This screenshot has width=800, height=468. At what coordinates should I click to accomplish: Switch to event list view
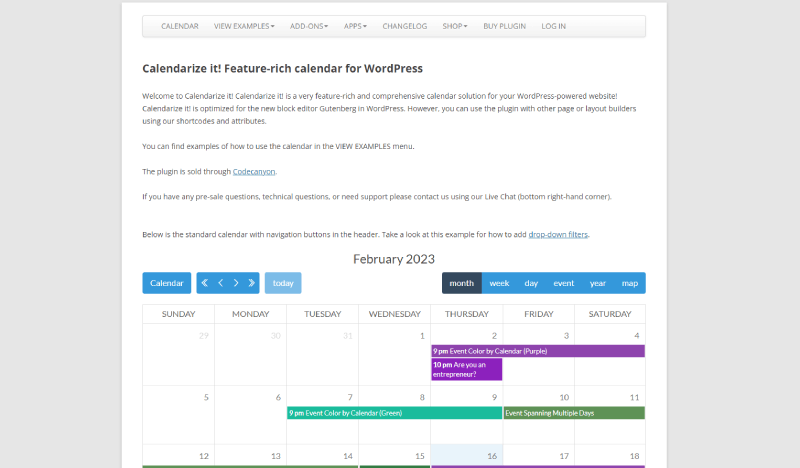pyautogui.click(x=564, y=283)
